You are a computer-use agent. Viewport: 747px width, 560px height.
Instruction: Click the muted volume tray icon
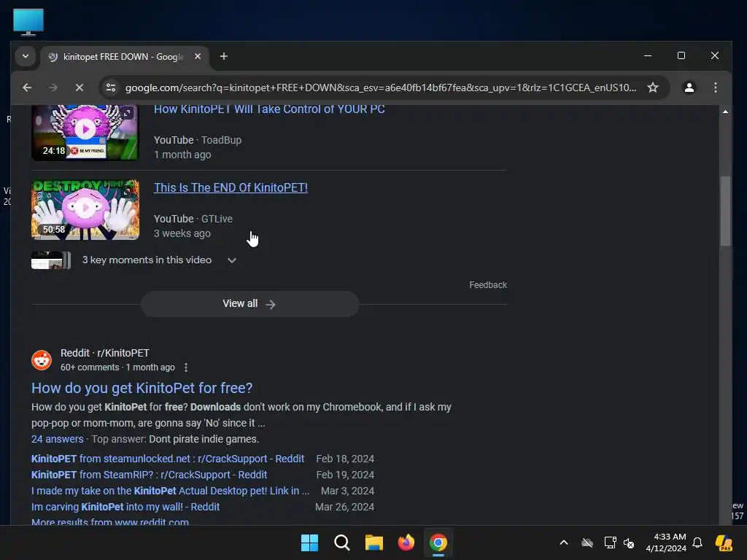[x=629, y=542]
